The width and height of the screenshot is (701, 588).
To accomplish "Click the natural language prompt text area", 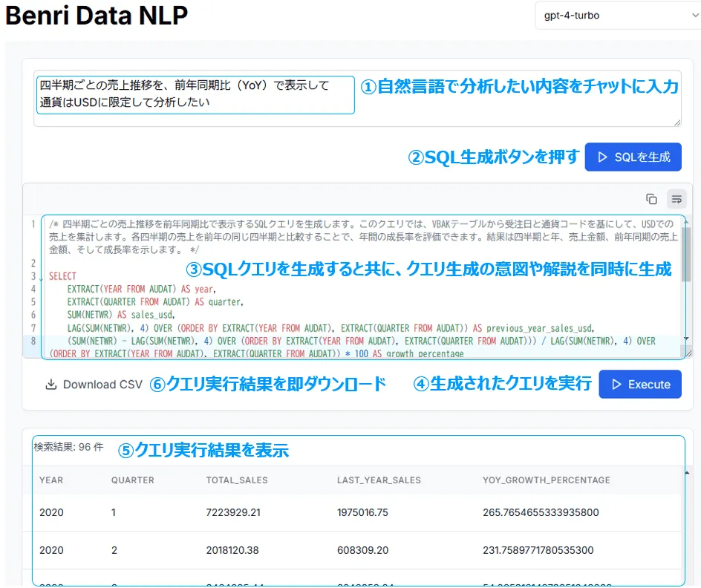I will (357, 98).
